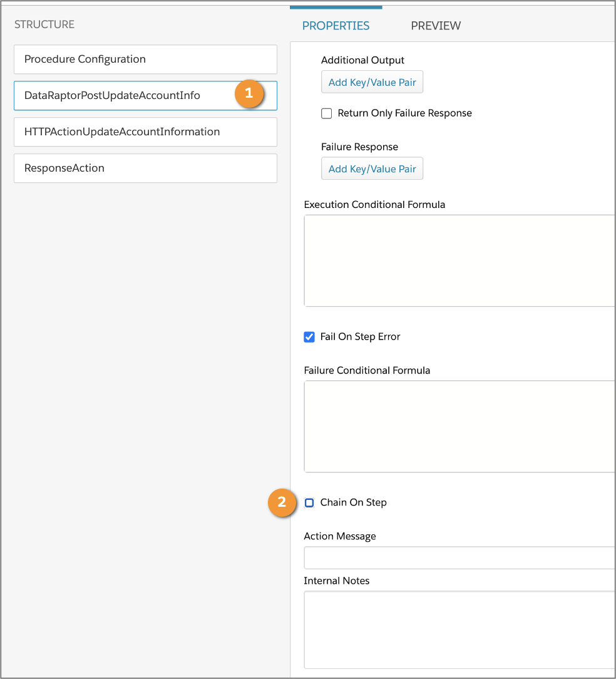Add Key/Value Pair under Additional Output
The height and width of the screenshot is (679, 616).
pos(372,82)
